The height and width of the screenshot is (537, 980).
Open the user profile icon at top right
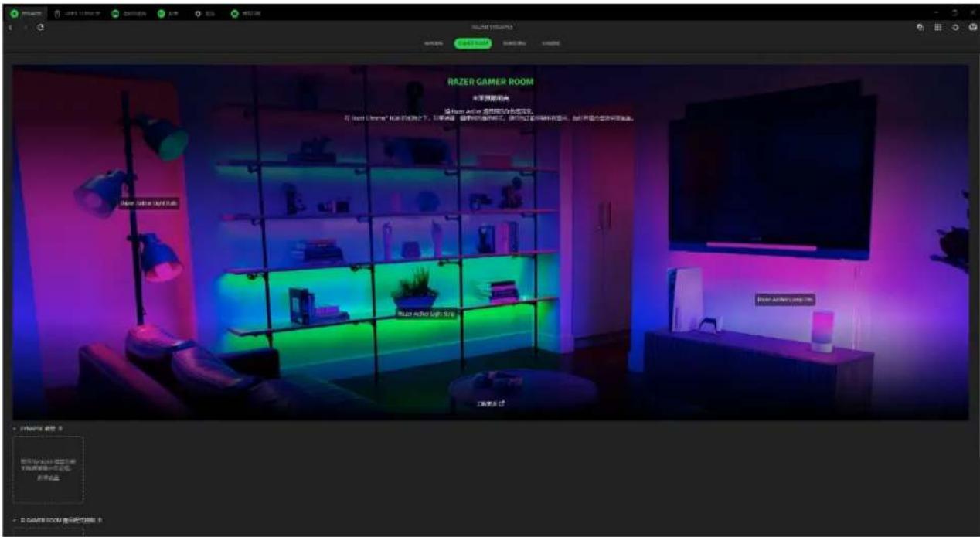point(971,27)
